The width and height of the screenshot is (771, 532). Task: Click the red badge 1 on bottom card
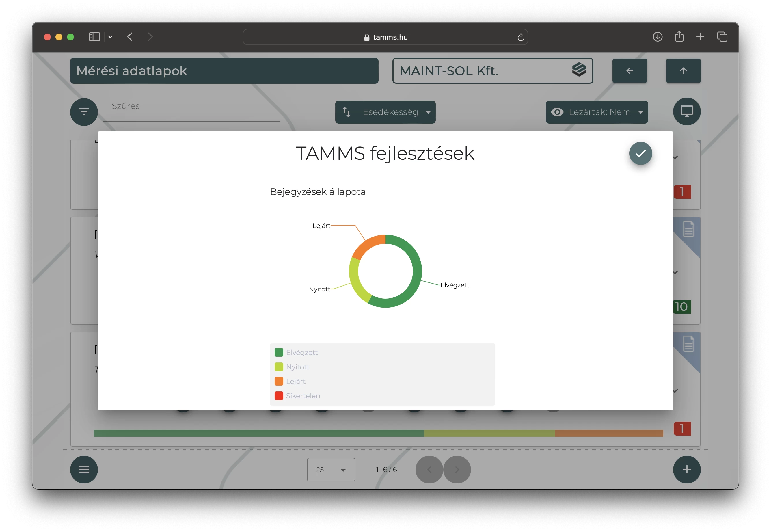point(682,428)
